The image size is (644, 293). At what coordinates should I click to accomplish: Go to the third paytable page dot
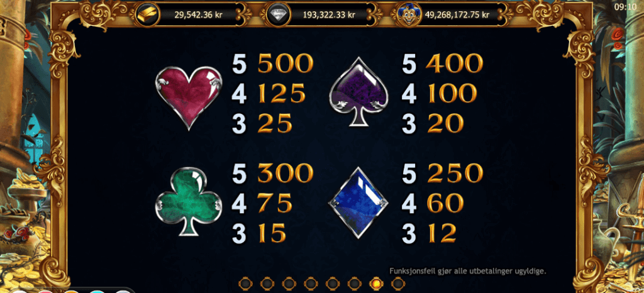[x=289, y=283]
